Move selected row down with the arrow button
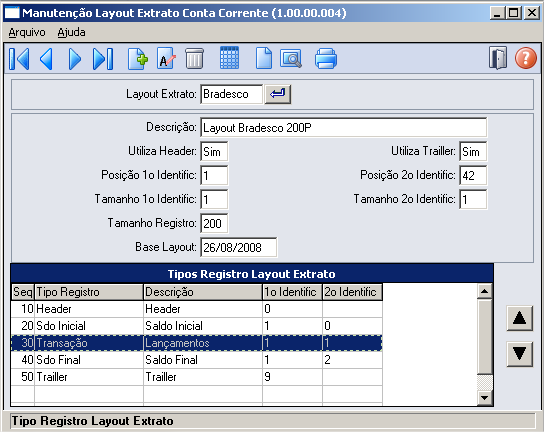Screen dimensions: 544x432 [x=519, y=354]
